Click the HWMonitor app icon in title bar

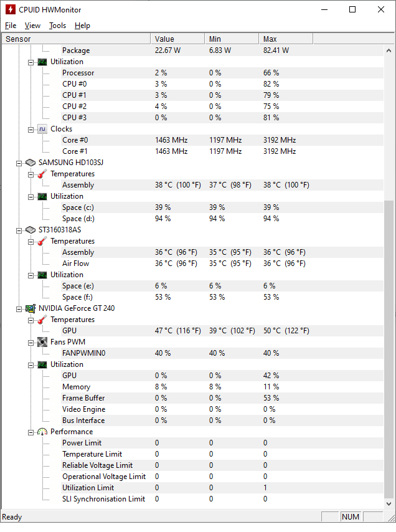click(x=10, y=9)
